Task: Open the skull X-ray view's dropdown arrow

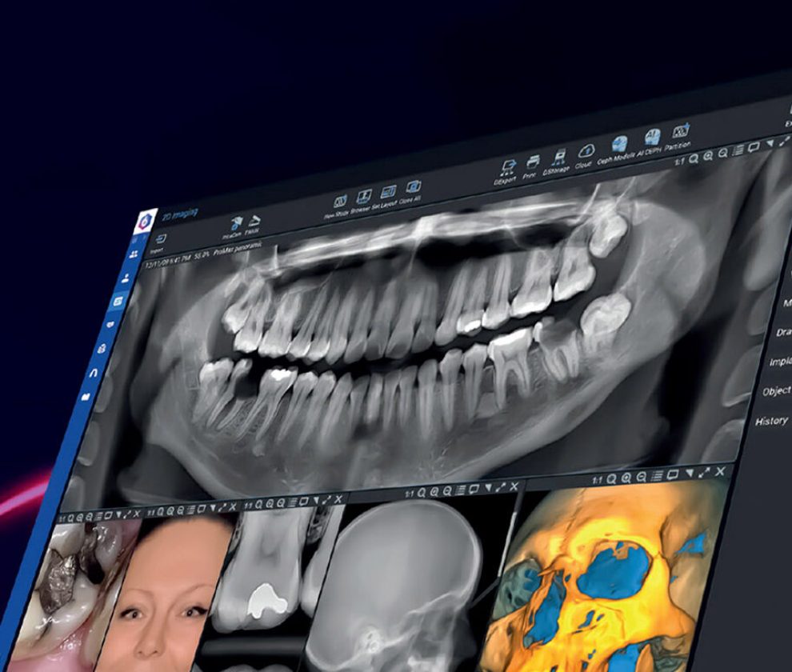Action: pos(488,487)
